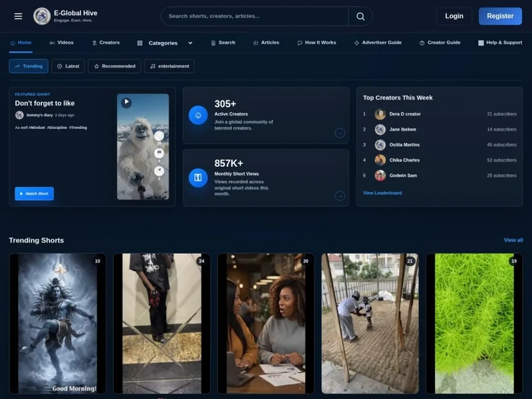Open the hamburger menu icon
Screen dimensions: 532x399
[19, 16]
